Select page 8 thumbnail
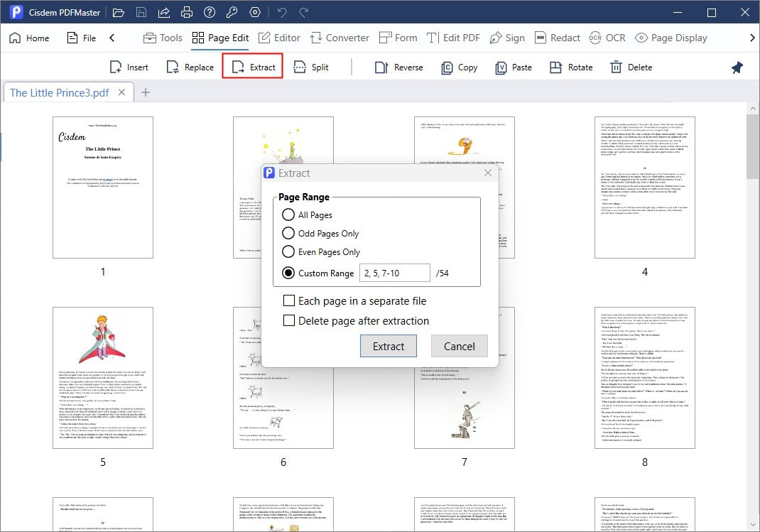 [645, 377]
